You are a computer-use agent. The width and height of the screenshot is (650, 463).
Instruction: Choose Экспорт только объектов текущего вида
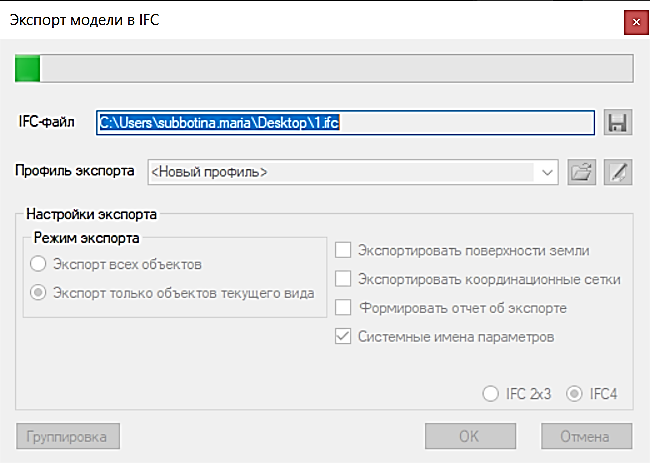(x=39, y=293)
